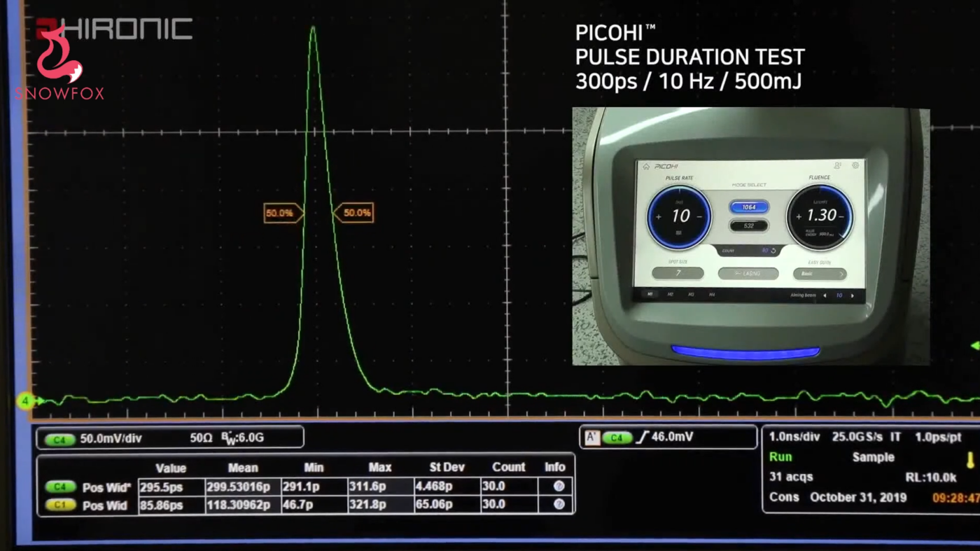980x551 pixels.
Task: Click the Sample acquisition mode label
Action: tap(873, 456)
